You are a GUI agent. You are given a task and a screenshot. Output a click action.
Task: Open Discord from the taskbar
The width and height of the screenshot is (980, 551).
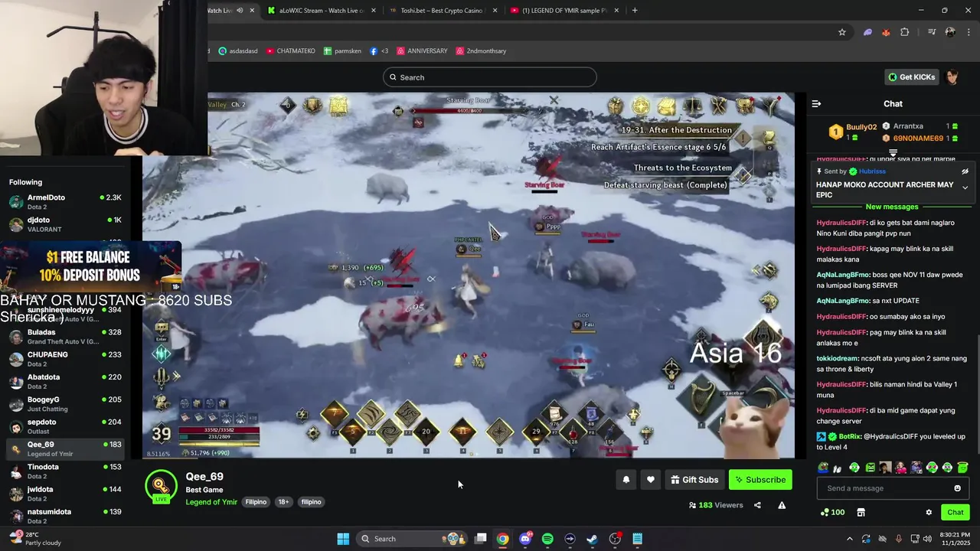[525, 539]
